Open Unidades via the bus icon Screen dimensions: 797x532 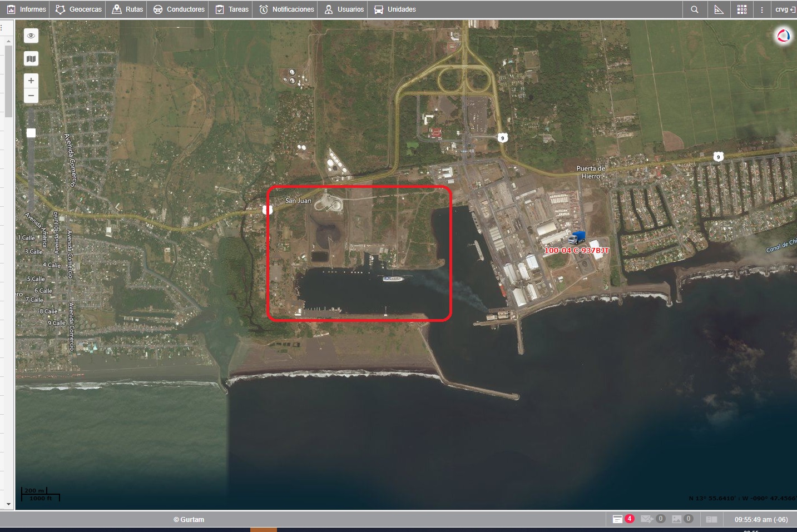(379, 9)
